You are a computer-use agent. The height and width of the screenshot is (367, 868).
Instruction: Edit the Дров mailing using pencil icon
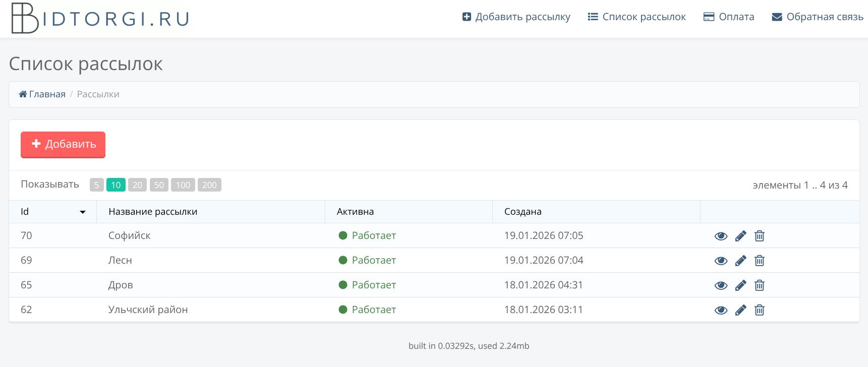(x=740, y=285)
